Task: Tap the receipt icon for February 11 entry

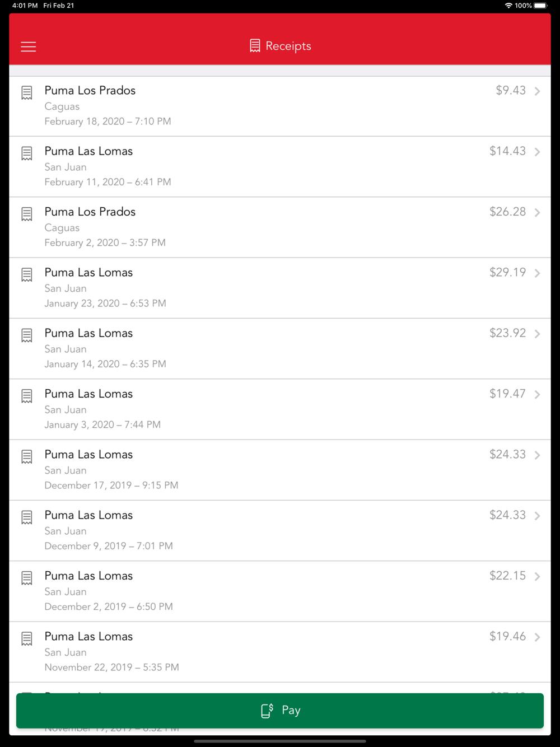Action: click(27, 153)
